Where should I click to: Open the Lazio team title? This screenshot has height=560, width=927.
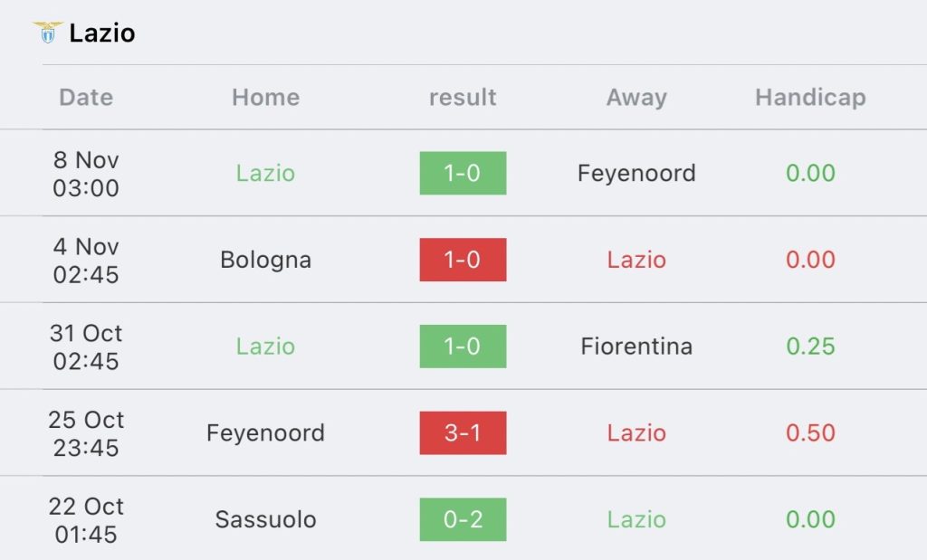pos(102,33)
